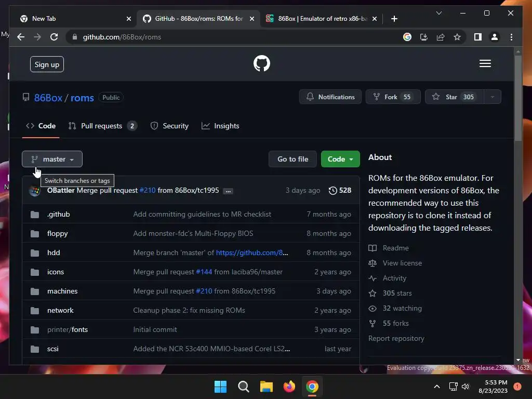Open the floppy folder
The image size is (532, 399).
57,233
